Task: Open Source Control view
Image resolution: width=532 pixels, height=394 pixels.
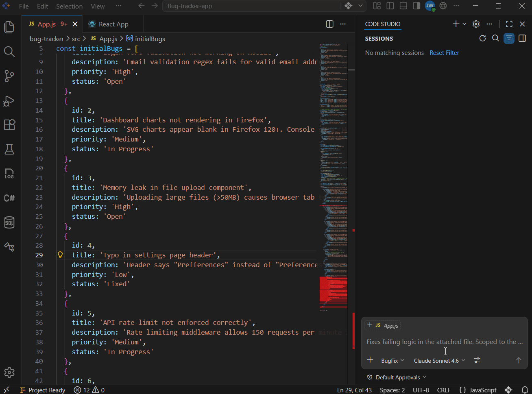Action: click(9, 76)
